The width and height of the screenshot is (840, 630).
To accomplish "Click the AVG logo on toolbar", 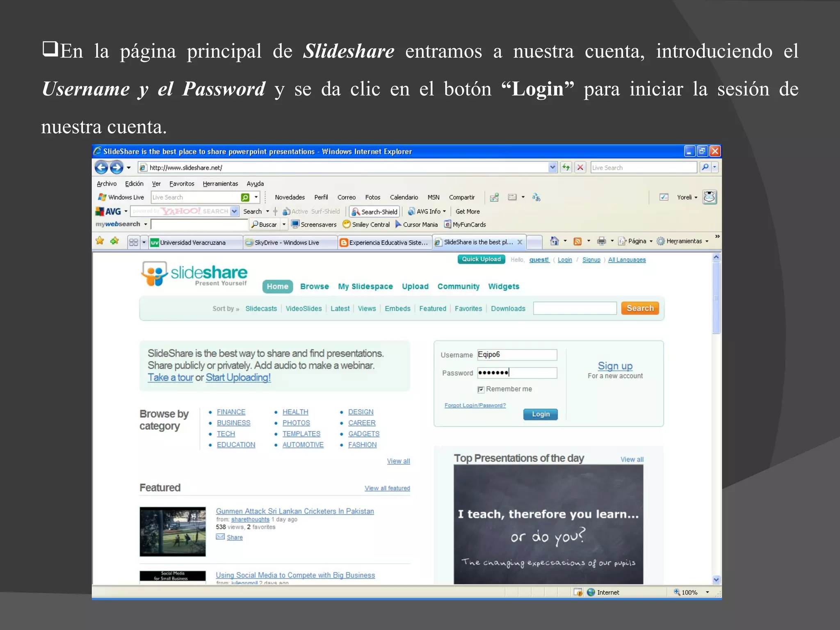I will coord(109,211).
